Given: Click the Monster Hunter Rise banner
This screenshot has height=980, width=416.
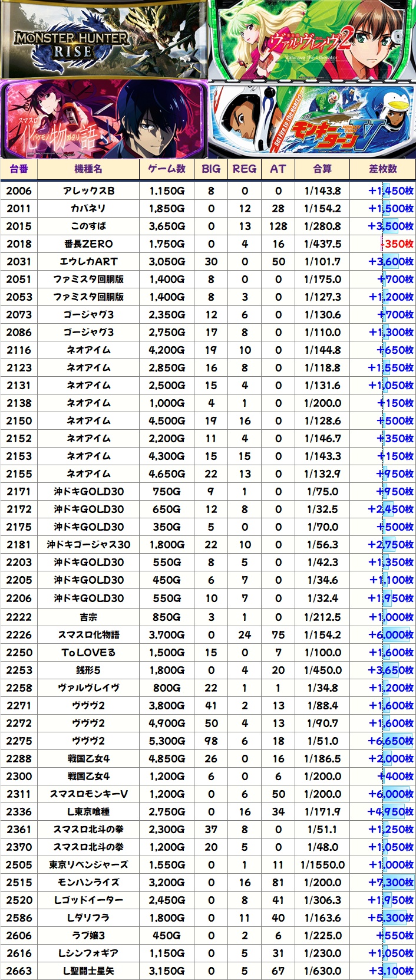Looking at the screenshot, I should coord(104,40).
